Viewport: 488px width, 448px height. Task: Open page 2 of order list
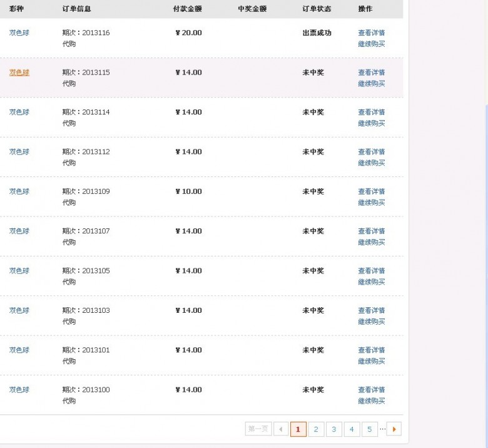tap(316, 429)
